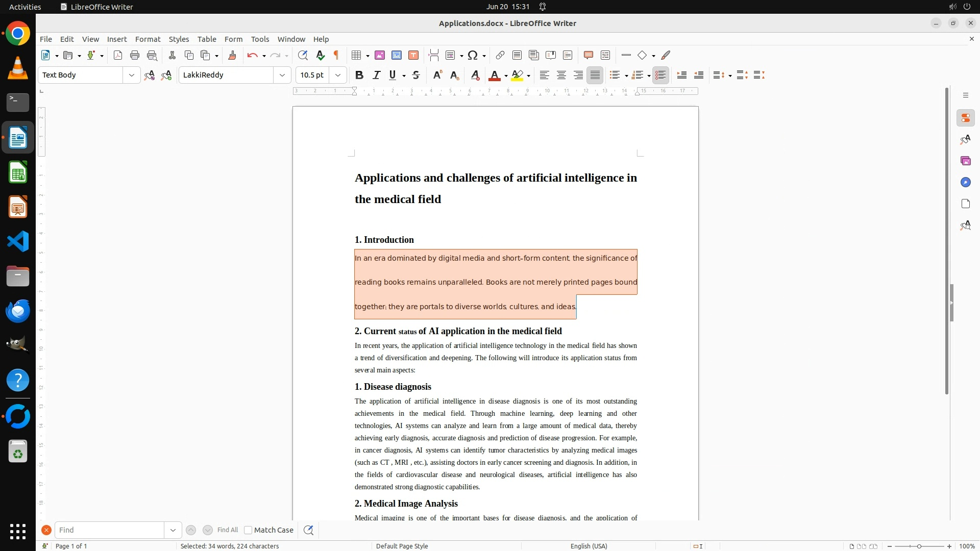Click into the Find text field
The height and width of the screenshot is (551, 980).
click(x=109, y=530)
